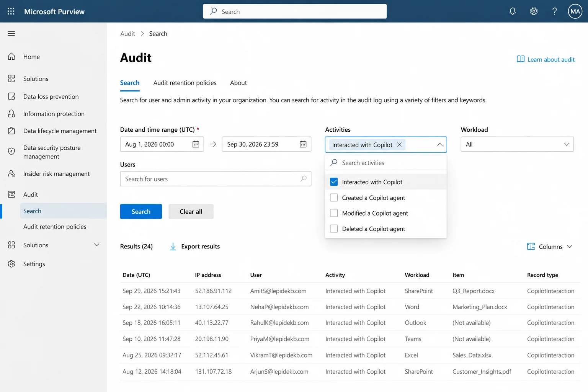Select the AmitS@lepidekb.com user cell

click(278, 291)
